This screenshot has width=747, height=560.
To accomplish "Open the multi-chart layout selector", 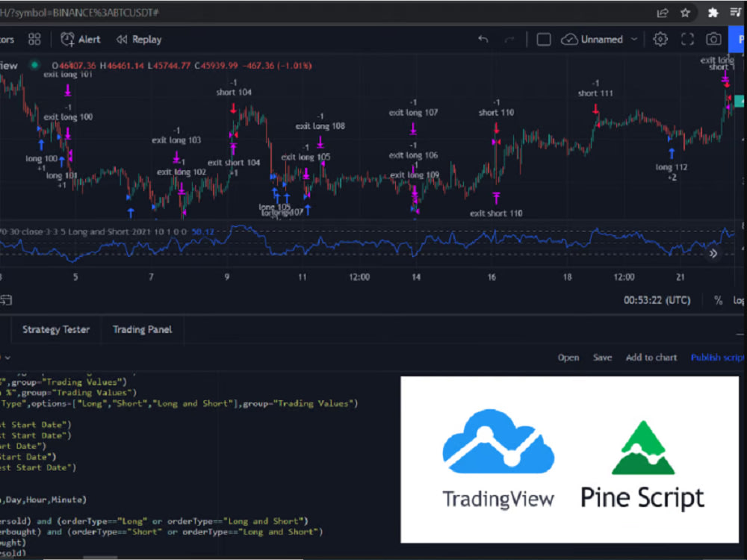I will point(34,39).
